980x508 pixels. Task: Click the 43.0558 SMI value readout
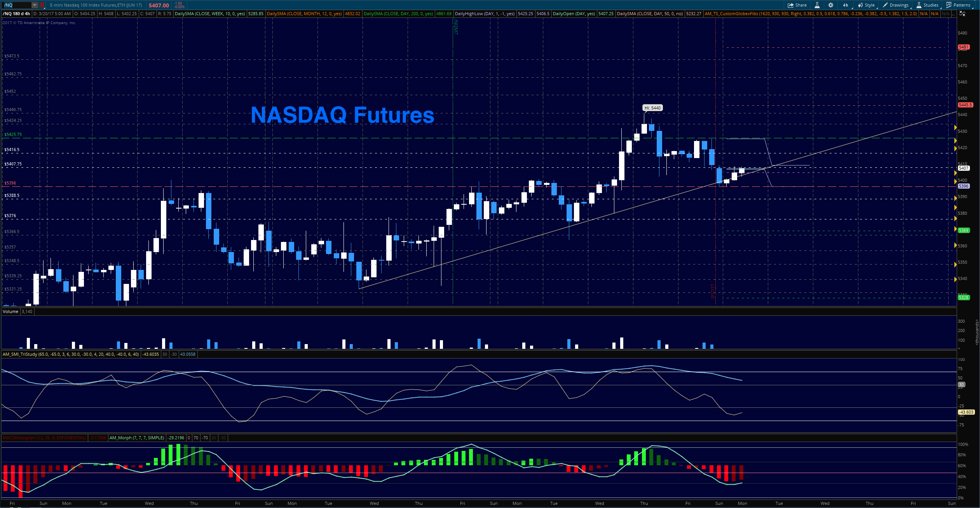tap(188, 354)
